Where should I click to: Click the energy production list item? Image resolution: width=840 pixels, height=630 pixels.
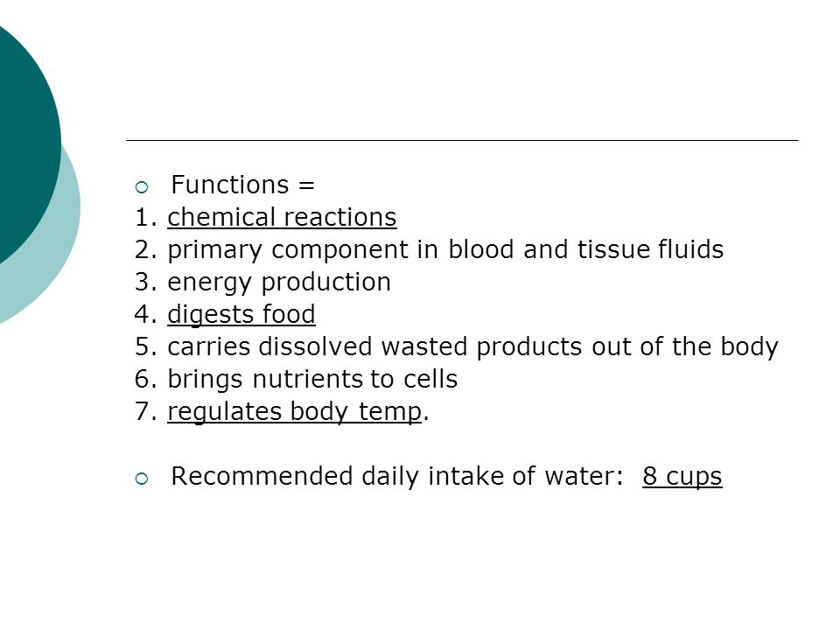[262, 283]
